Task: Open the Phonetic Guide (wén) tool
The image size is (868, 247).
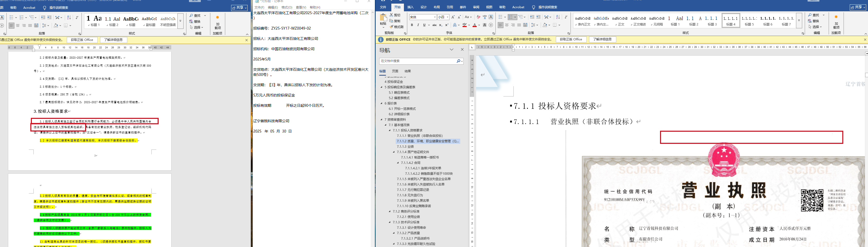Action: [x=485, y=17]
